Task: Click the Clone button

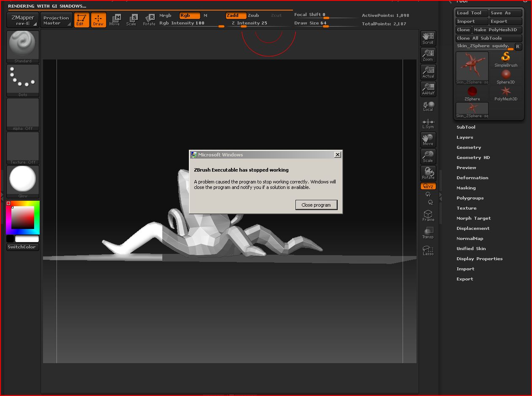Action: pyautogui.click(x=463, y=30)
